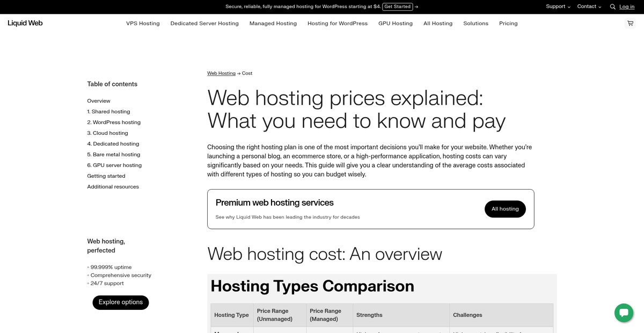Screen dimensions: 644x333
Task: Click the Web Hosting breadcrumb link
Action: 221,73
